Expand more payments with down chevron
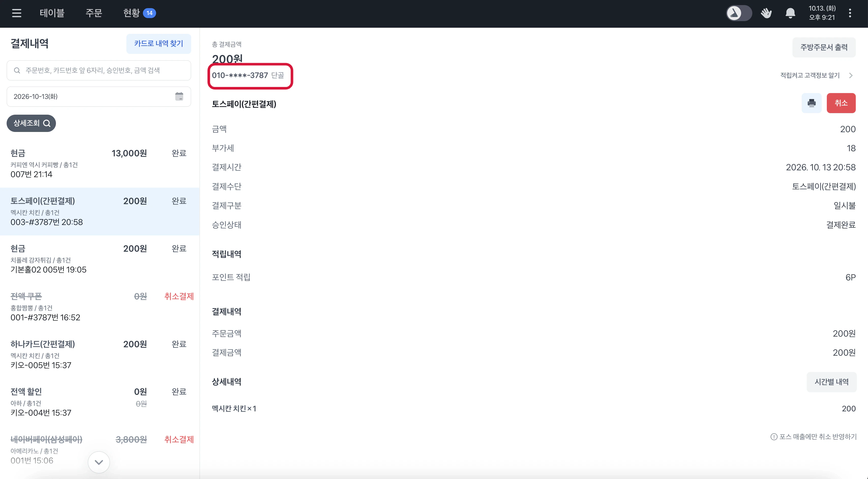This screenshot has height=479, width=868. tap(99, 462)
